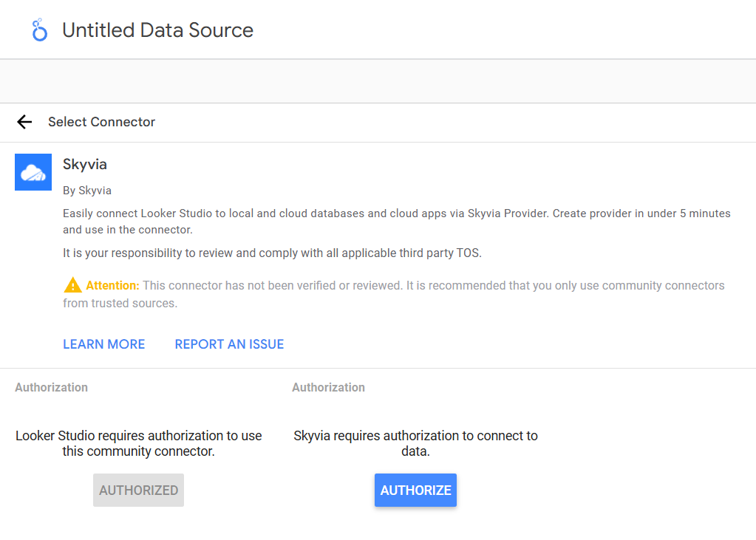Click the left Authorization section heading
The width and height of the screenshot is (756, 540).
pos(51,387)
